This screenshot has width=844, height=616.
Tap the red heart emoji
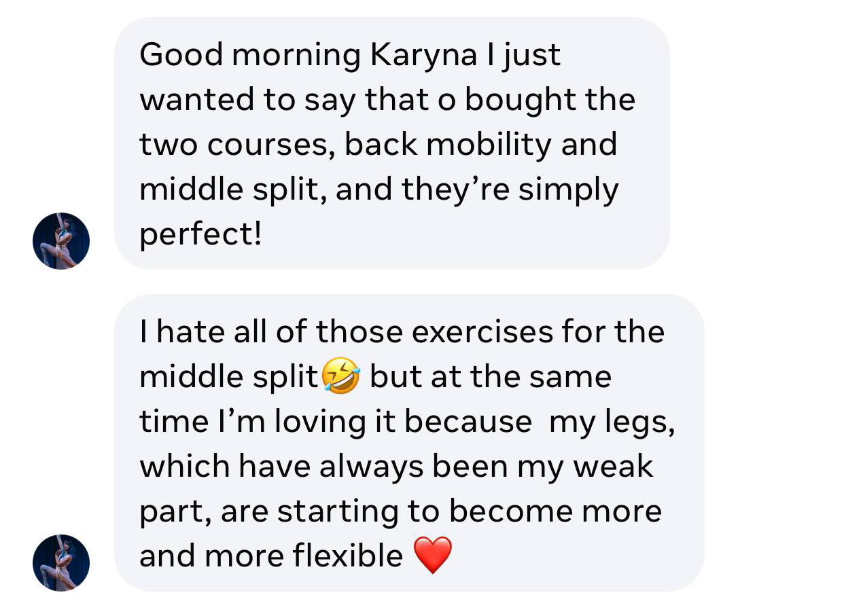click(432, 555)
